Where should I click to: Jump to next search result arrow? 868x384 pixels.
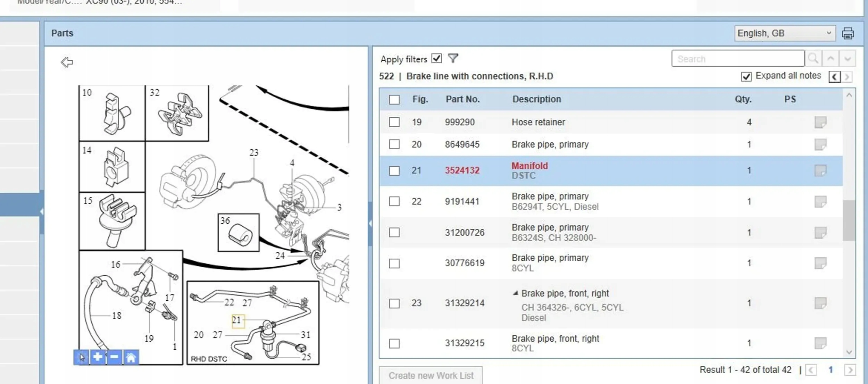tap(847, 58)
